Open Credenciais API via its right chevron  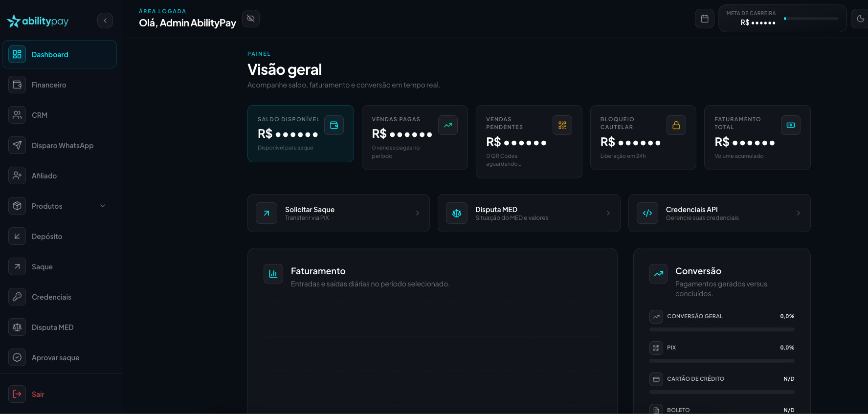(x=799, y=213)
